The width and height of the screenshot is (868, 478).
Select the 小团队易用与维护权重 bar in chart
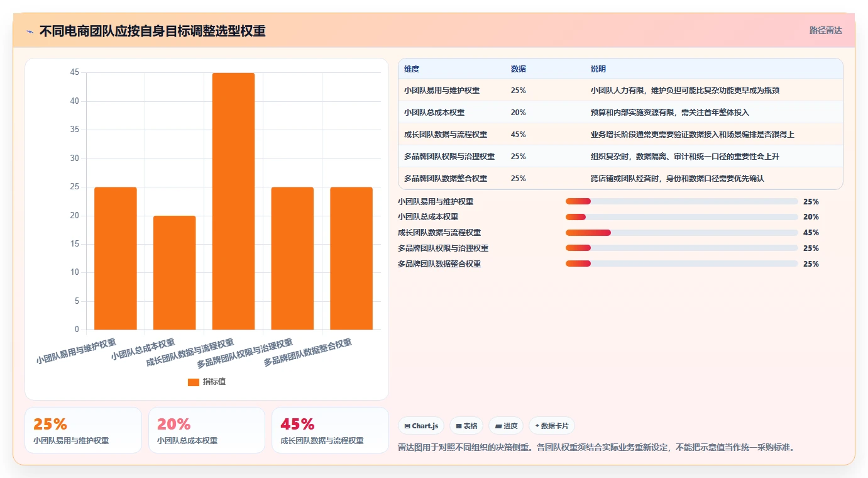click(x=116, y=258)
